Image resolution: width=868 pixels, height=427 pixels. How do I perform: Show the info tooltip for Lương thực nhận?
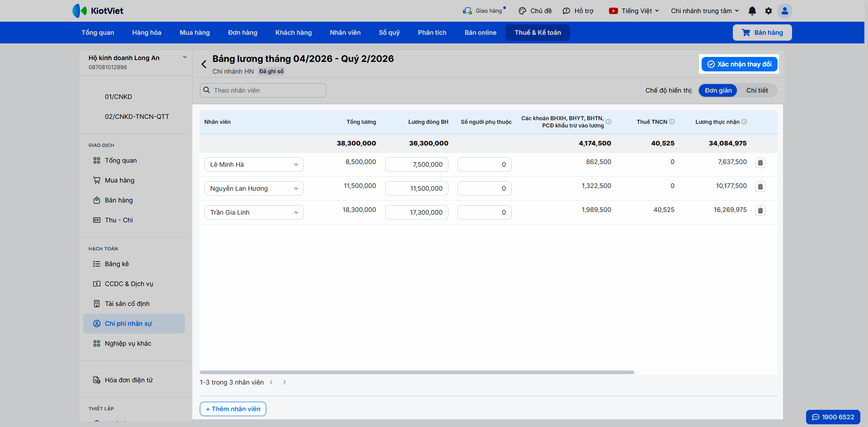pos(744,122)
